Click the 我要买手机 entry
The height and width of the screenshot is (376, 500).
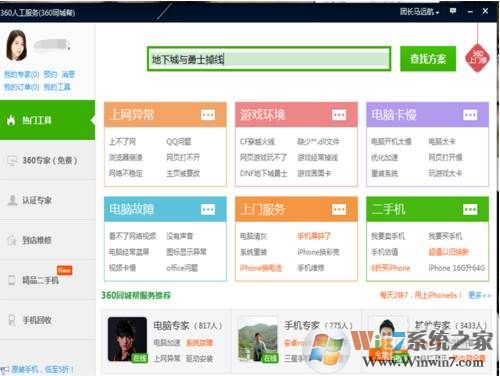click(x=445, y=236)
